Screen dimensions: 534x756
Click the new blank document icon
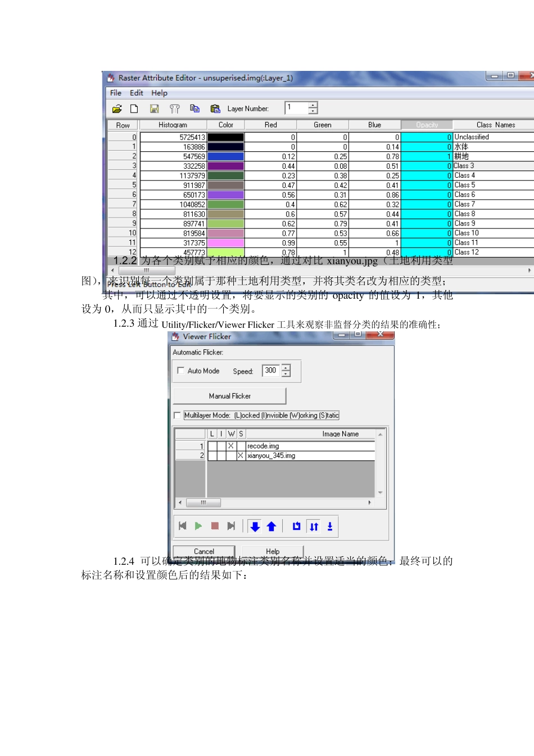pos(134,109)
